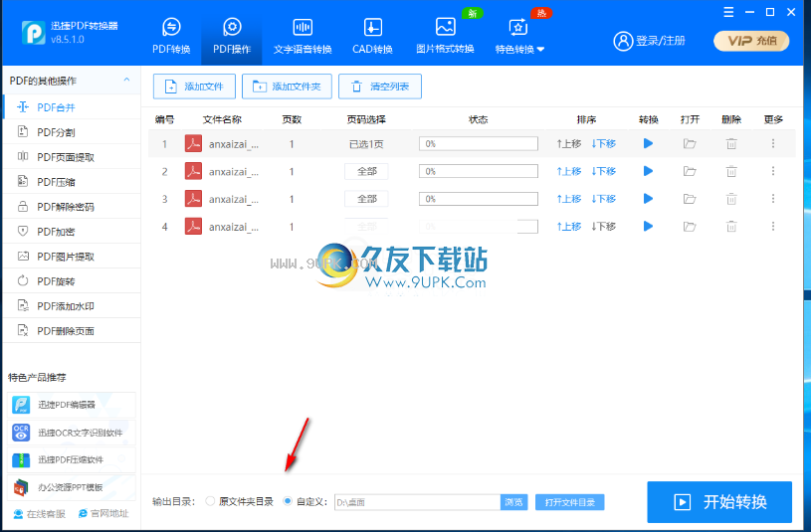Image resolution: width=811 pixels, height=532 pixels.
Task: Open 文字语音转换 tab
Action: point(303,36)
